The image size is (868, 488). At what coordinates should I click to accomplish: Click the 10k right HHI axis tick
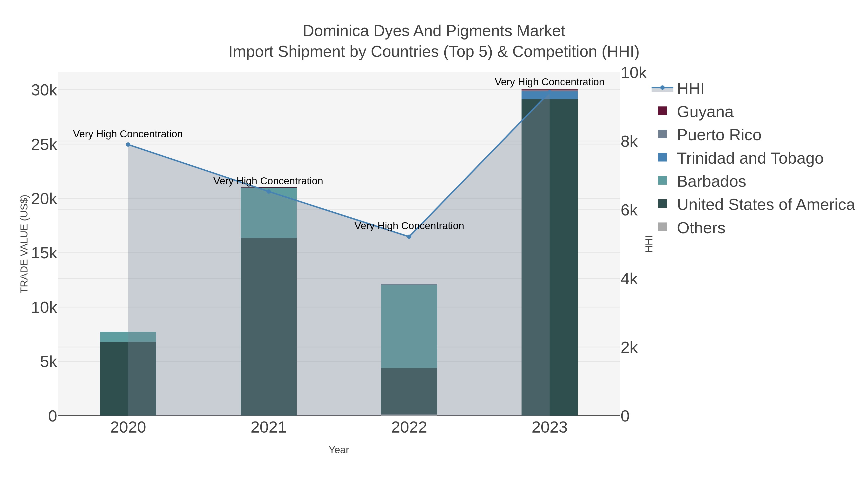point(633,73)
